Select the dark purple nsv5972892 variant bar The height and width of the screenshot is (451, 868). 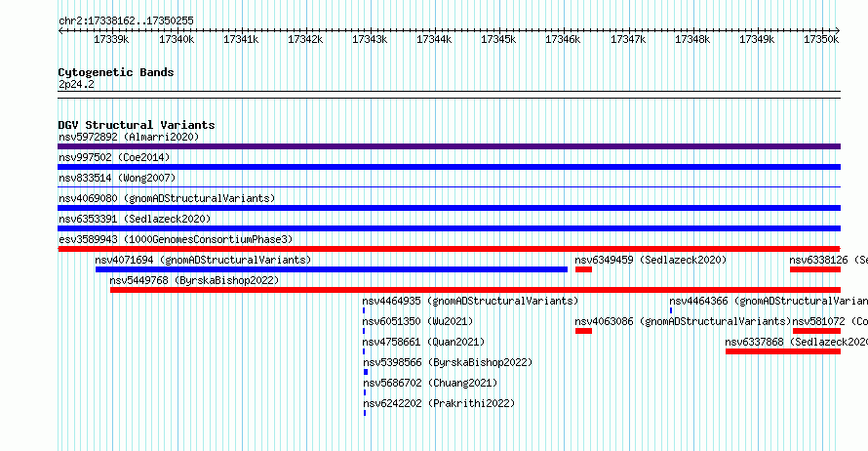point(449,146)
